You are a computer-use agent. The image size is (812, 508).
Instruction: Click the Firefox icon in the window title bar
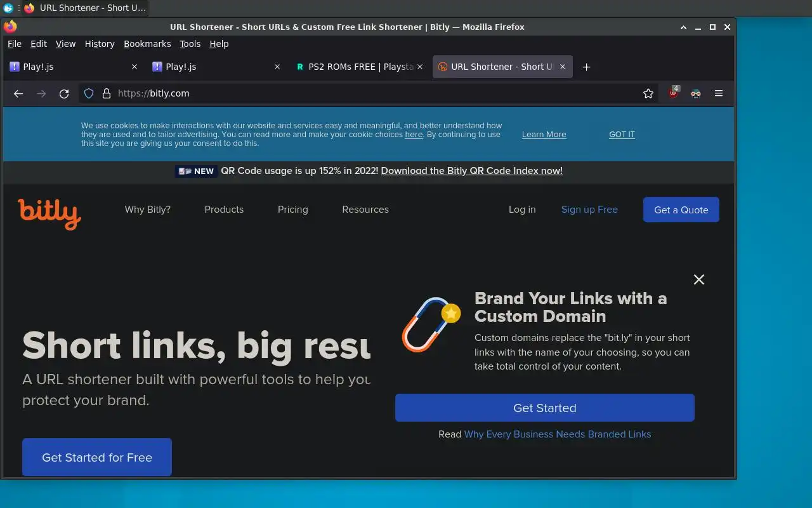coord(10,27)
